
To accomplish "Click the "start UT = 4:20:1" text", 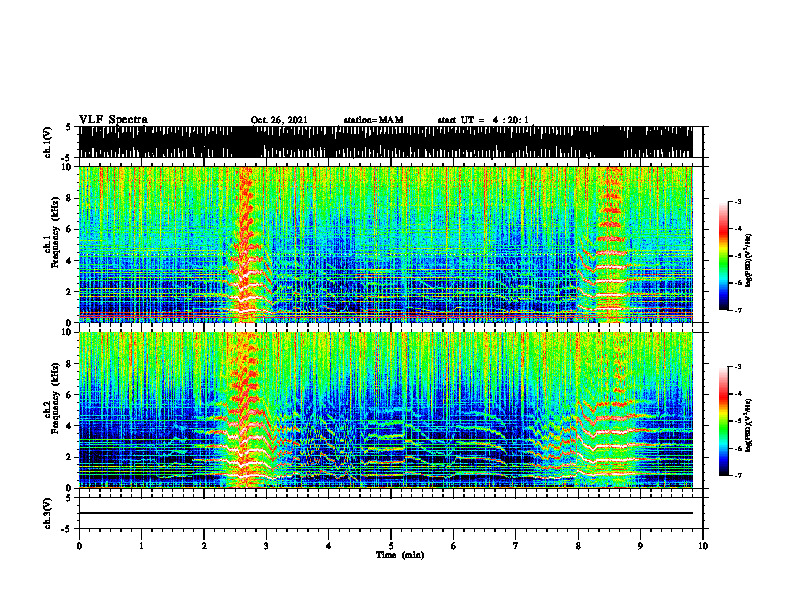I will [x=483, y=120].
